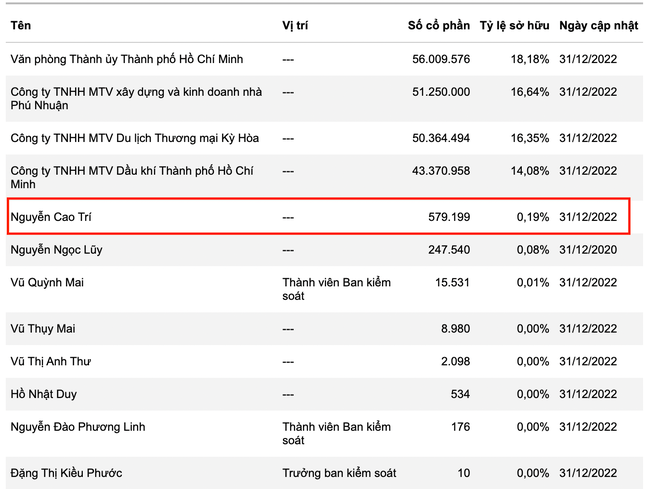645x489 pixels.
Task: Select the Phú Nhuận housing company row name
Action: click(136, 100)
